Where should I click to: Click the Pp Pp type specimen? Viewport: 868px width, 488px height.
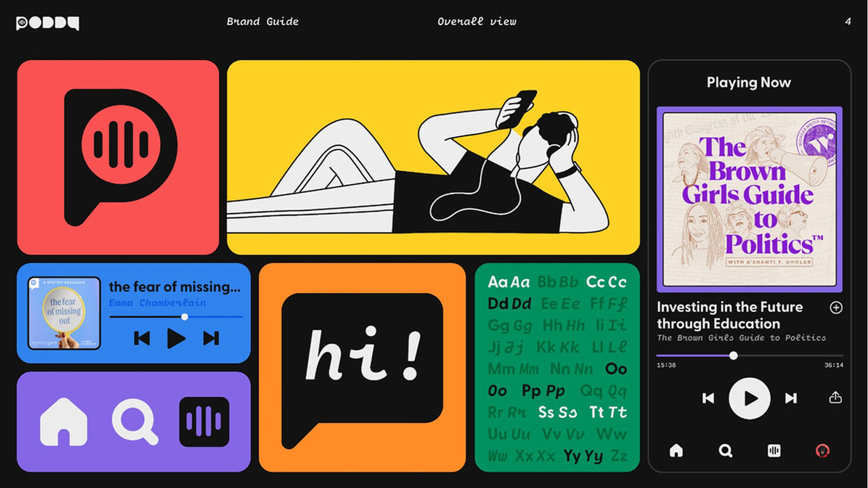tap(543, 391)
